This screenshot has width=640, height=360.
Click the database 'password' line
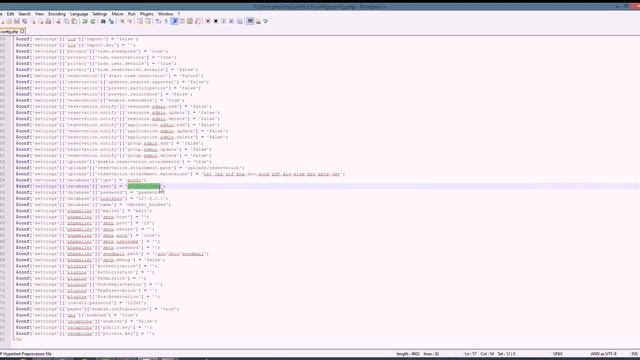pos(90,192)
